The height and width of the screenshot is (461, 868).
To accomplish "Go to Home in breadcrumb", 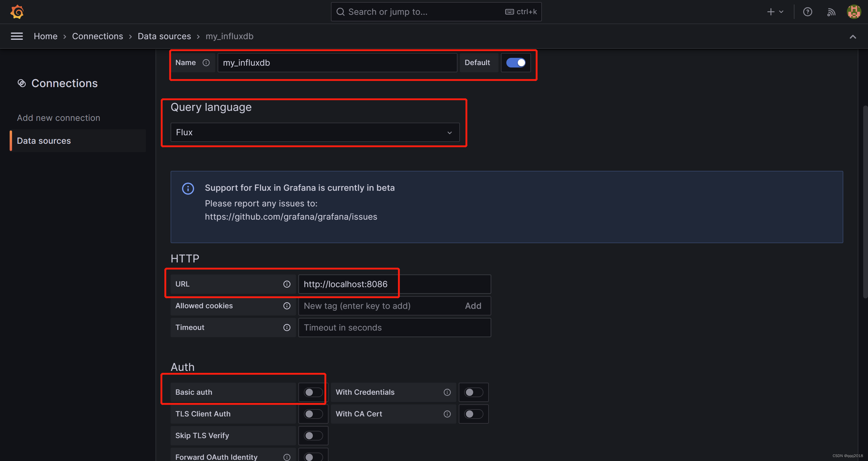I will [46, 36].
